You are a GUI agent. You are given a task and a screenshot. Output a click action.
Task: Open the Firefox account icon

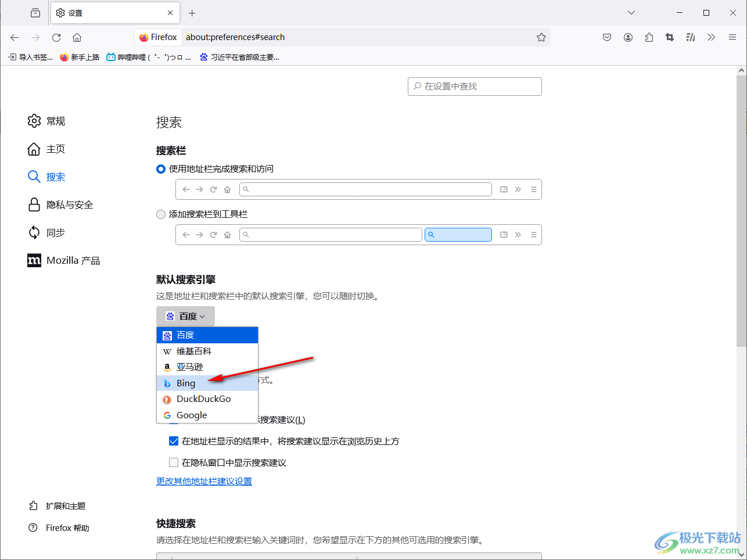coord(628,37)
